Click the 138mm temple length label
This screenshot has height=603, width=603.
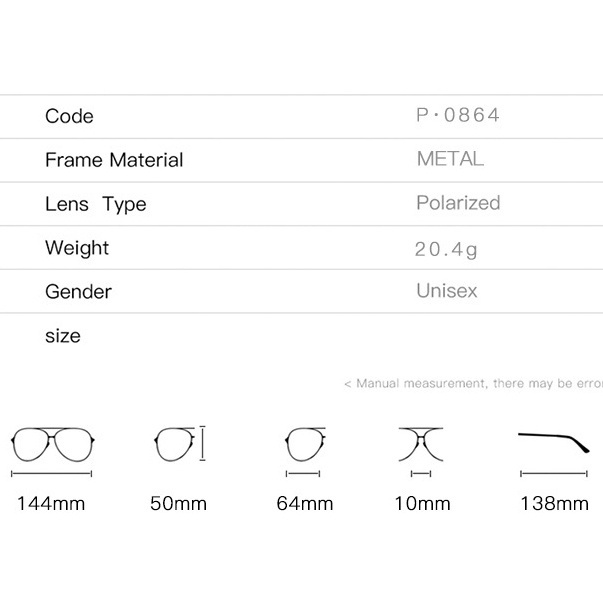(554, 503)
